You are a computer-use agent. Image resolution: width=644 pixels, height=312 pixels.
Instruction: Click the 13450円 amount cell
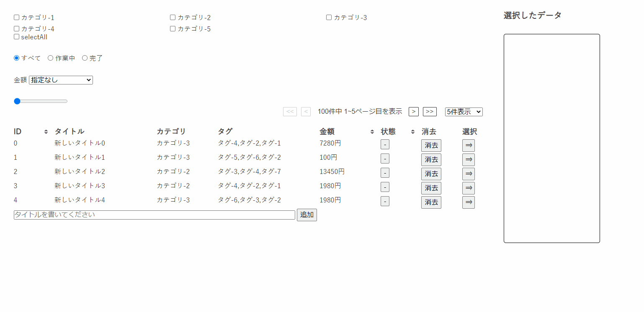(x=332, y=171)
